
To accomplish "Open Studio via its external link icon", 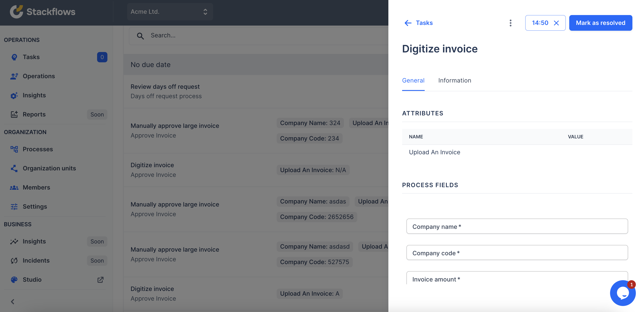I will (100, 280).
